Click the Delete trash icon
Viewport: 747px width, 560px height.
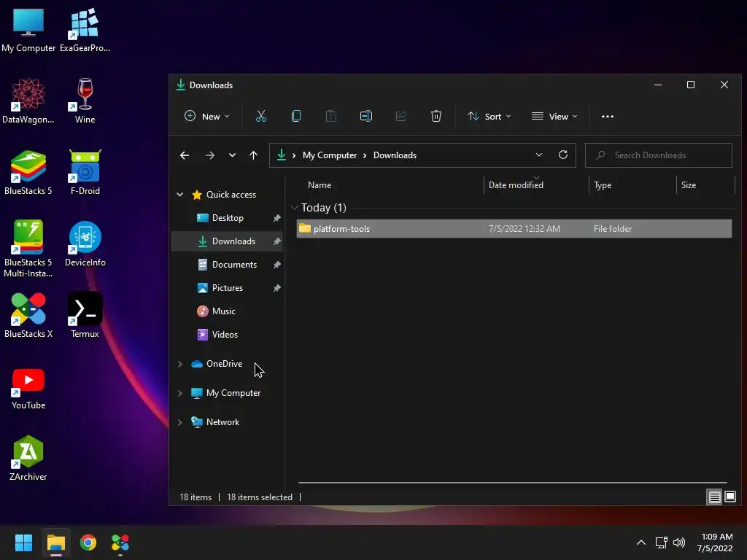[436, 116]
